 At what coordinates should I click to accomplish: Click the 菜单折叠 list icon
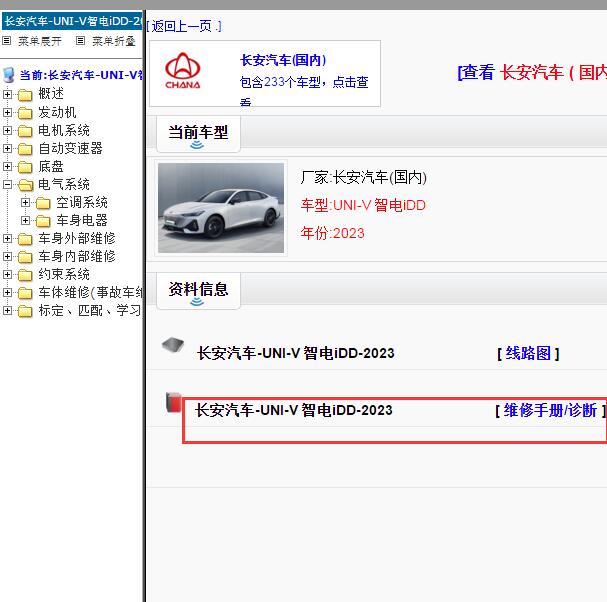(80, 40)
